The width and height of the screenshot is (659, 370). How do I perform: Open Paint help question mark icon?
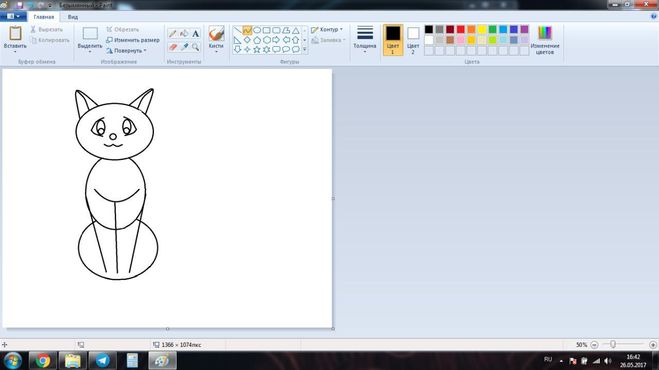click(654, 16)
